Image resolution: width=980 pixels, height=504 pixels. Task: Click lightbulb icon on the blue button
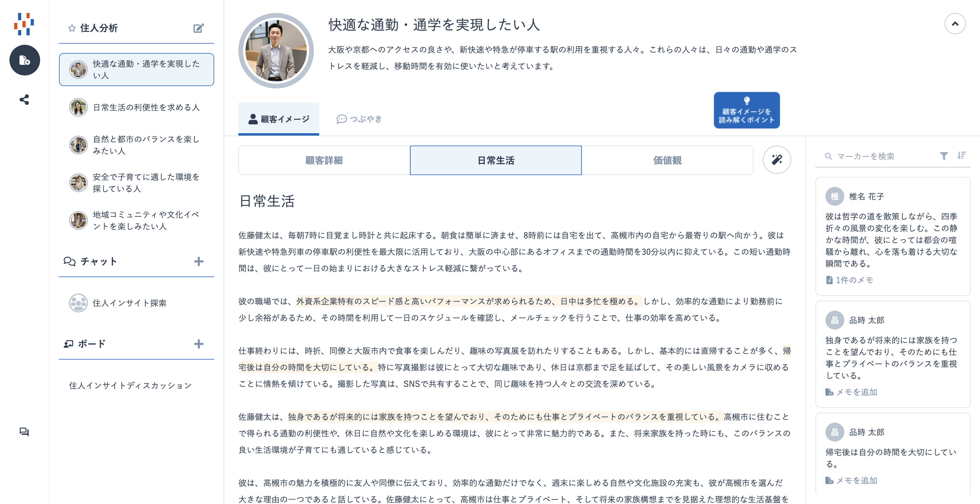[746, 101]
